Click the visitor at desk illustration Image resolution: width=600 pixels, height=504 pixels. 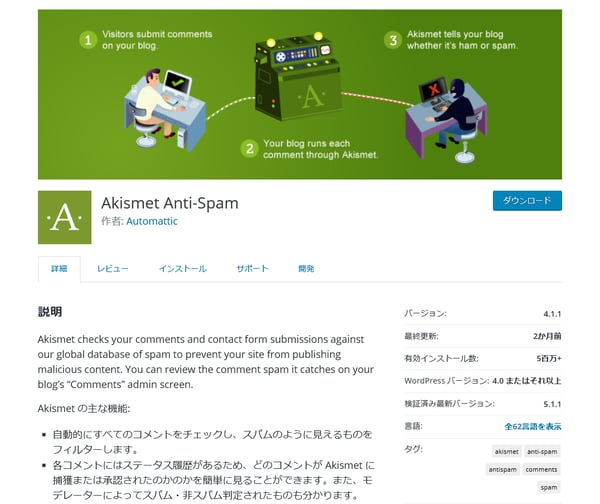(165, 108)
